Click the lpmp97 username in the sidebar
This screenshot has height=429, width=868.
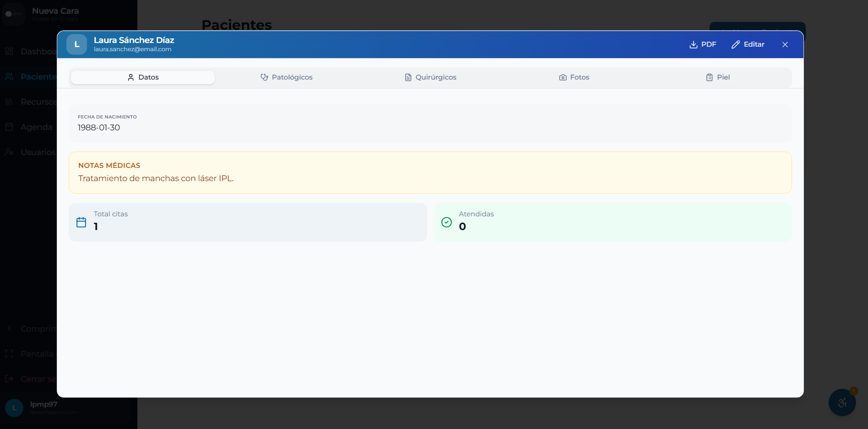[x=44, y=404]
